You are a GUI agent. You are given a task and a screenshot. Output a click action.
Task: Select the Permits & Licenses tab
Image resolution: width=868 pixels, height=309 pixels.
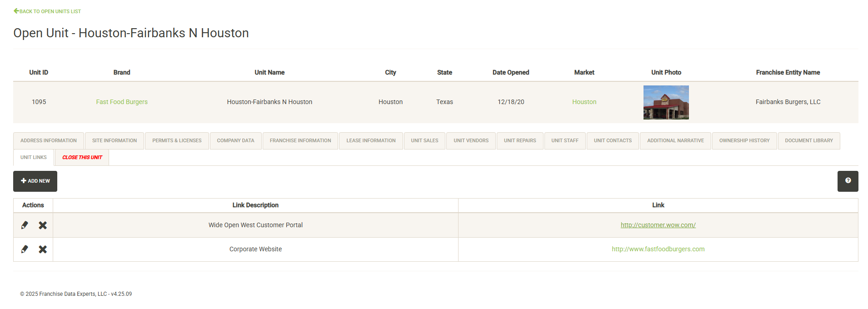point(177,141)
